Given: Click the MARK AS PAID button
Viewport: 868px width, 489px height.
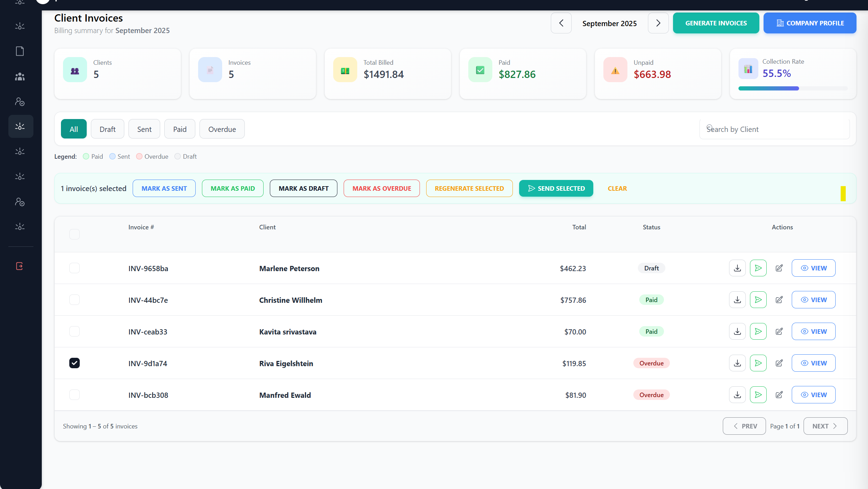Looking at the screenshot, I should click(x=233, y=188).
